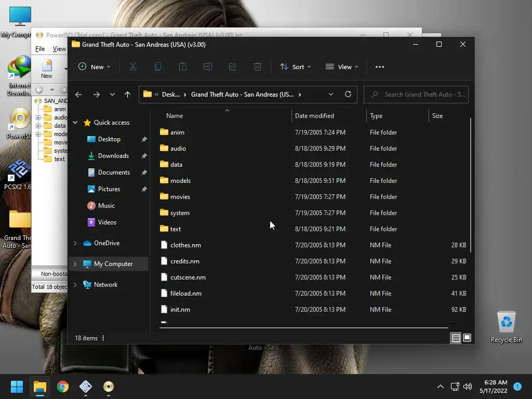Collapse the Quick access section
The image size is (532, 399).
pyautogui.click(x=75, y=123)
